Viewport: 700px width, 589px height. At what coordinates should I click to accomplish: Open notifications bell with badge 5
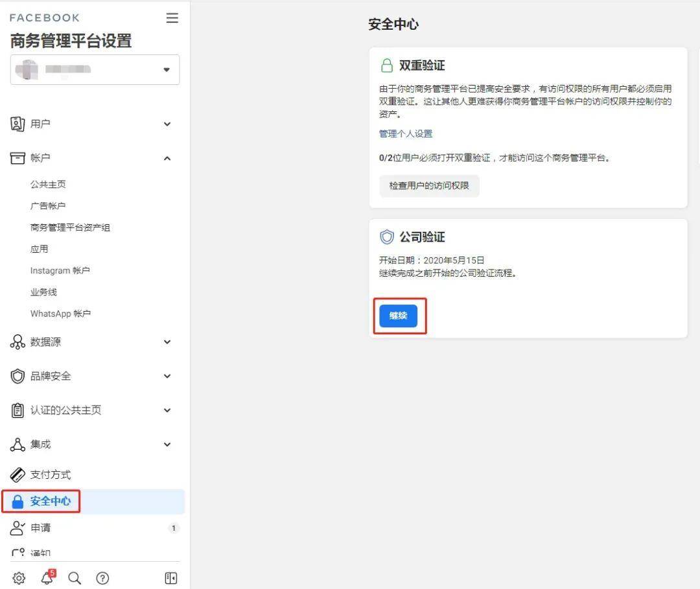coord(48,577)
